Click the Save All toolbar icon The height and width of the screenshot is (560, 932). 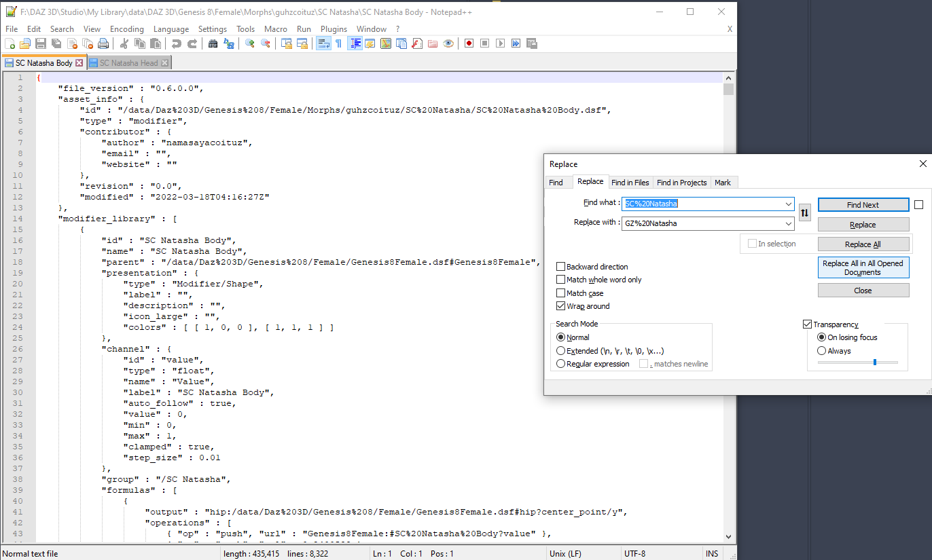coord(56,43)
